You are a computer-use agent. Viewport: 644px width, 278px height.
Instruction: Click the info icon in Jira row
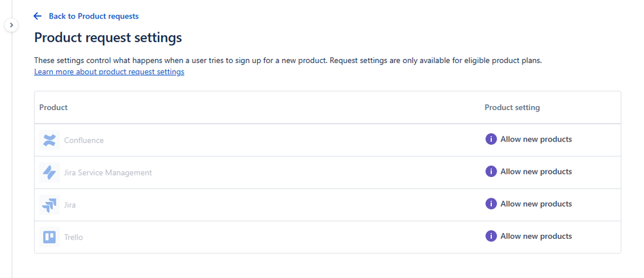coord(491,203)
